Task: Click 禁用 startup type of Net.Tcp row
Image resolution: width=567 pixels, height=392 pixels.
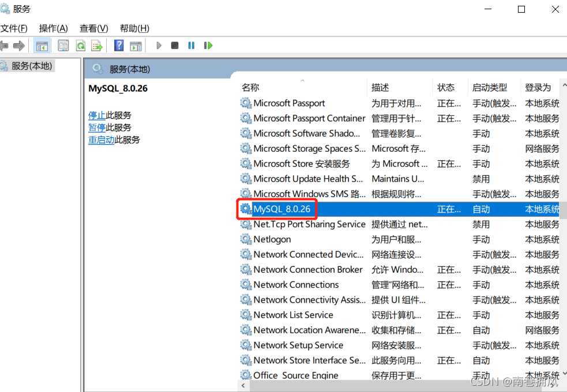Action: click(x=481, y=224)
